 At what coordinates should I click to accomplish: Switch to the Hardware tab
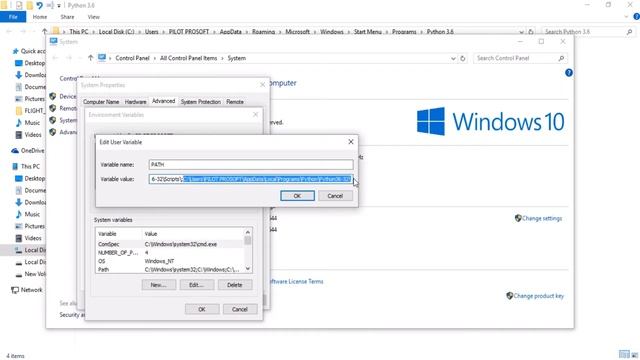click(136, 102)
